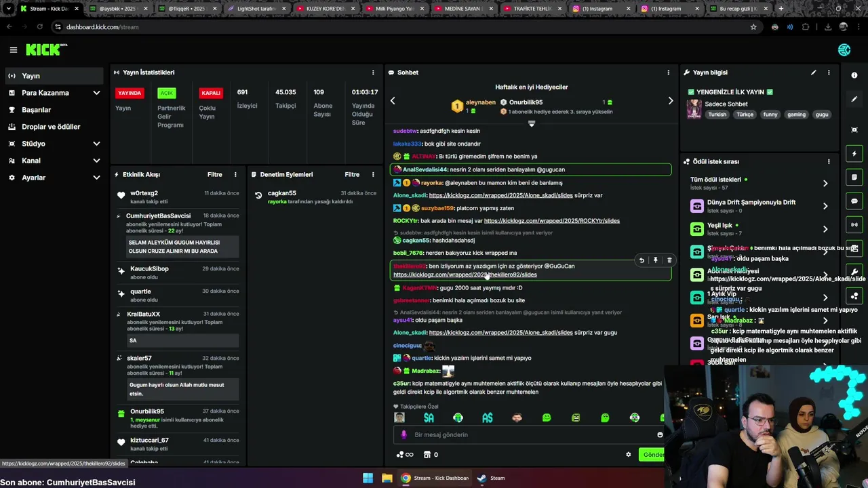
Task: Send the chat message with Gönder
Action: click(652, 455)
